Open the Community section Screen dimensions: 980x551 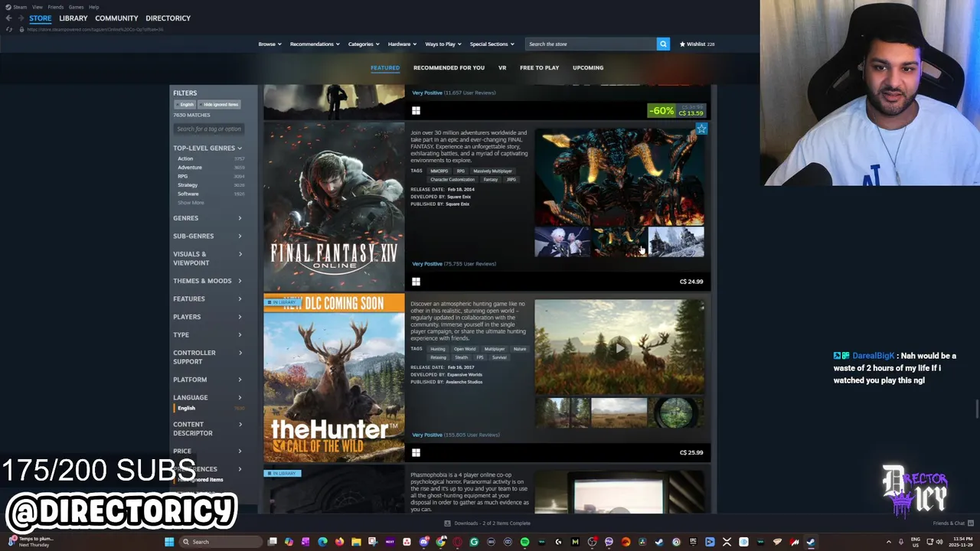(116, 18)
